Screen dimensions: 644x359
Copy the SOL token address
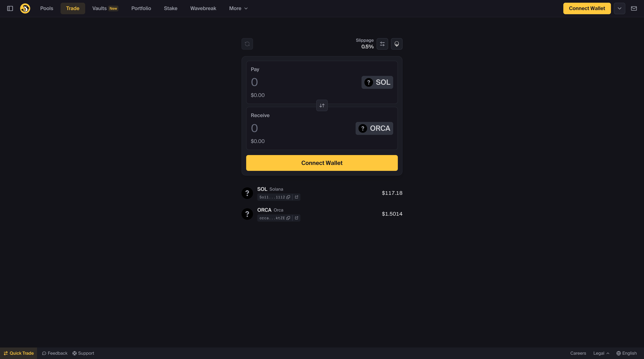pyautogui.click(x=288, y=197)
